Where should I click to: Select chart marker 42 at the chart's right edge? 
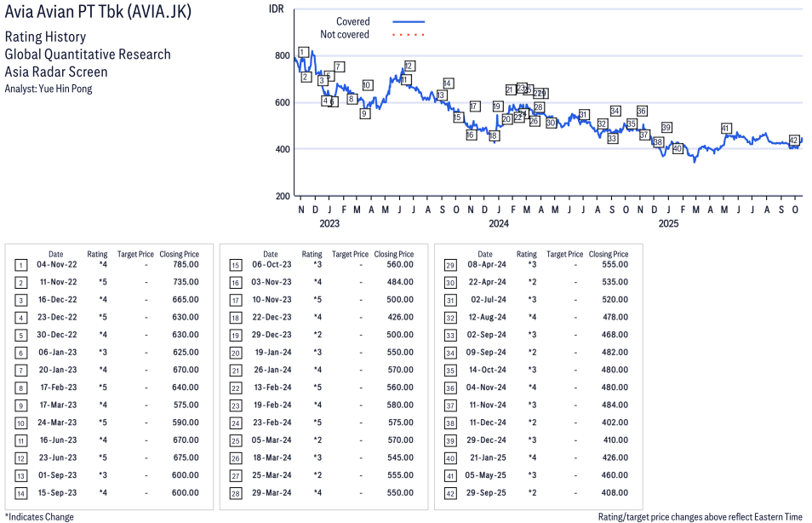tap(793, 140)
